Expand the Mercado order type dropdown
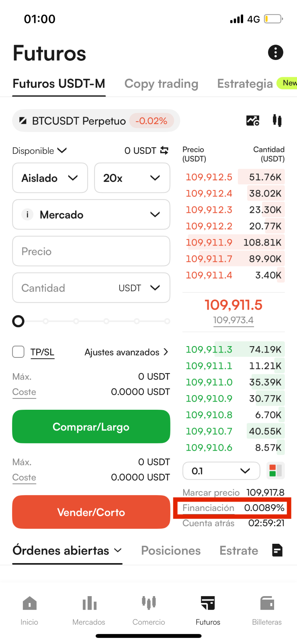 (91, 215)
